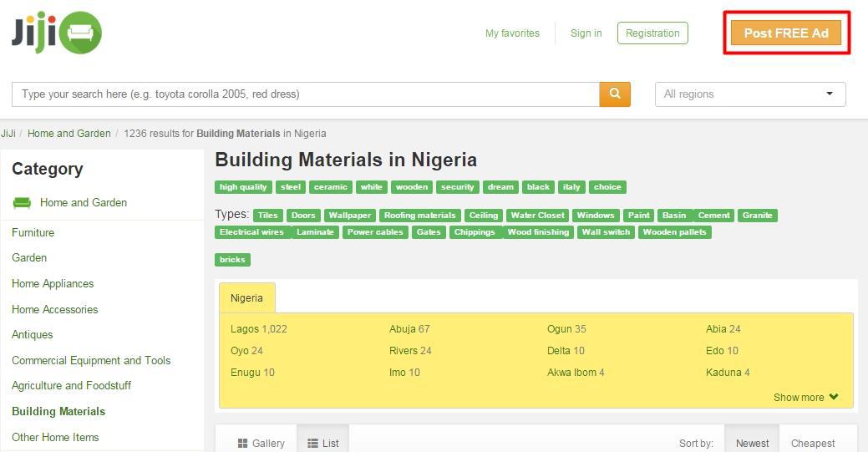The height and width of the screenshot is (452, 868).
Task: Go to Home and Garden breadcrumb
Action: coord(69,134)
